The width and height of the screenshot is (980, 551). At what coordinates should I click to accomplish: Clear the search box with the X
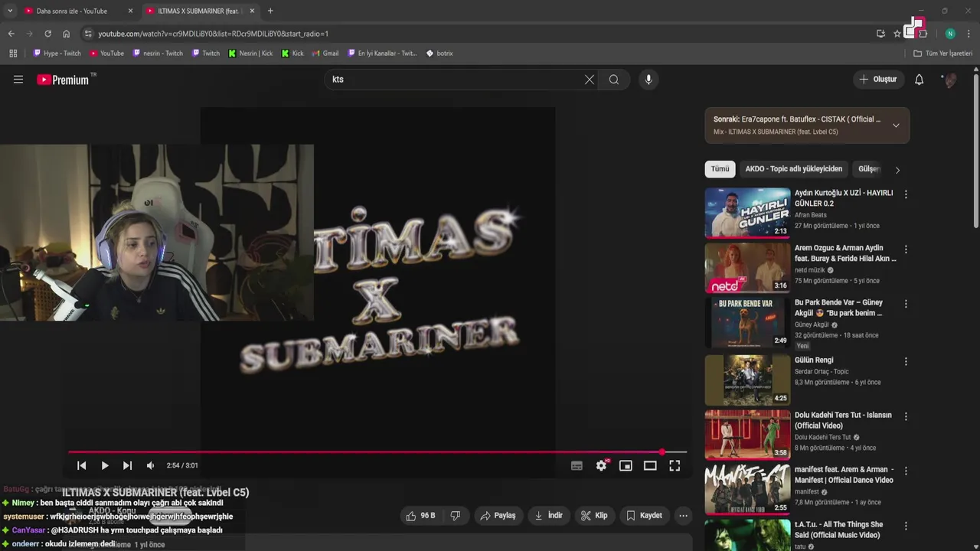[590, 80]
